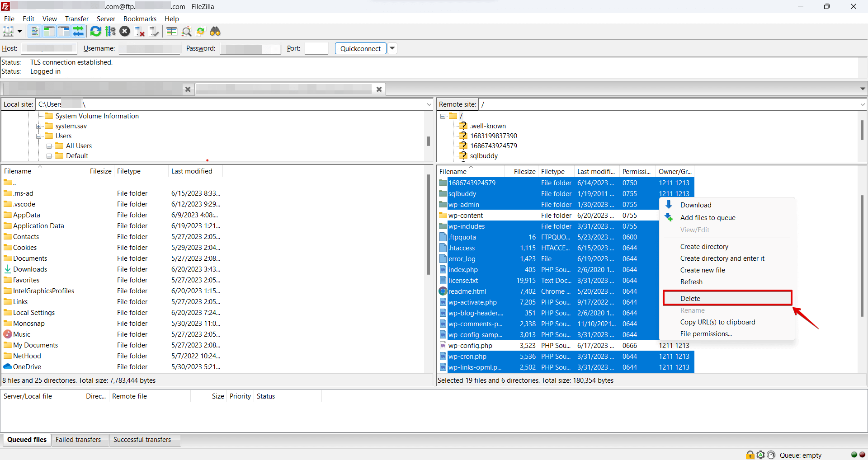Click encryption lock icon in status bar

(x=750, y=455)
